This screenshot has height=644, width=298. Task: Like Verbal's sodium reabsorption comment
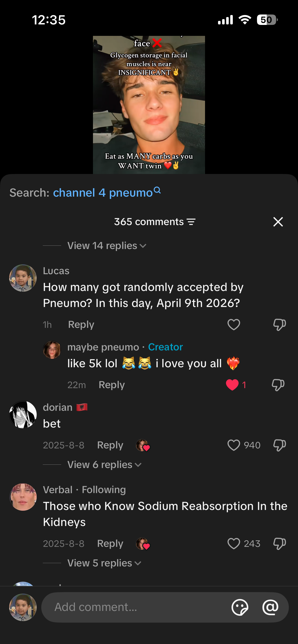tap(234, 544)
